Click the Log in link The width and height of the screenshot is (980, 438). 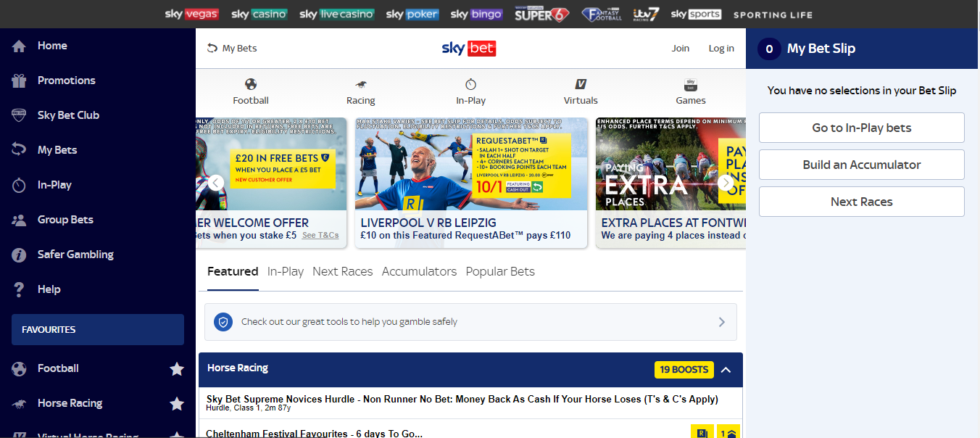click(721, 49)
